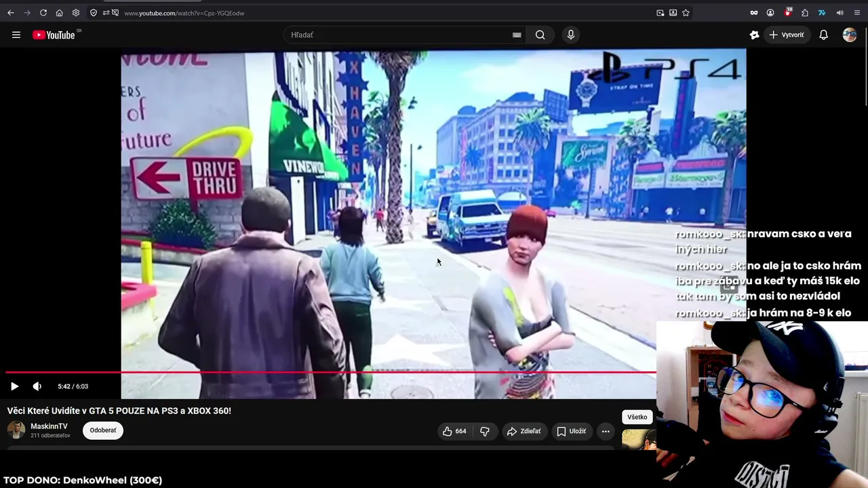Click the 5:42 / 6:03 time display
The image size is (868, 488).
(x=73, y=386)
